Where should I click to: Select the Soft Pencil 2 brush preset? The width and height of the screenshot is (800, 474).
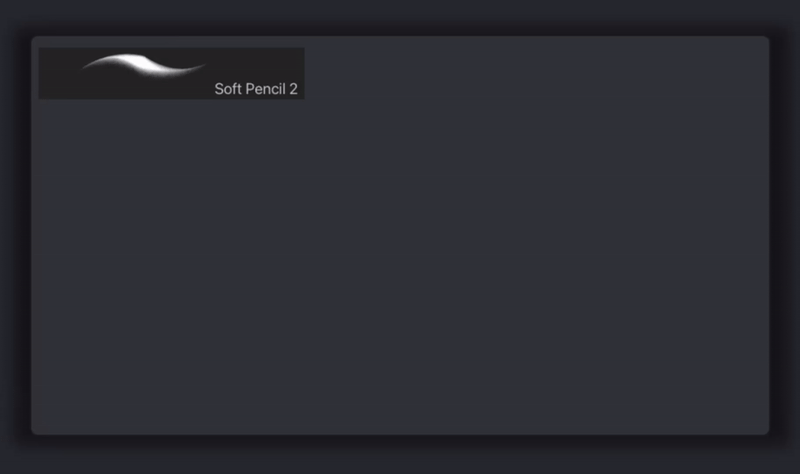[x=171, y=73]
